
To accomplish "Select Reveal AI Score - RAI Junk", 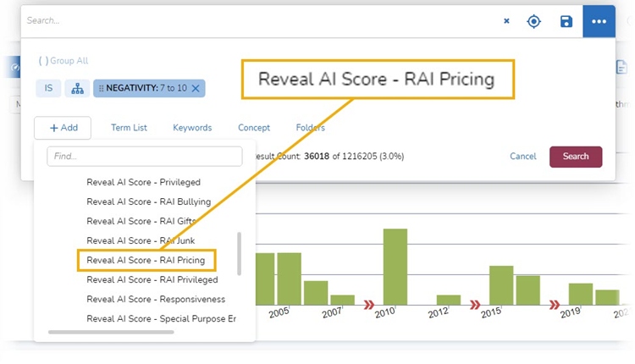I will click(x=141, y=240).
